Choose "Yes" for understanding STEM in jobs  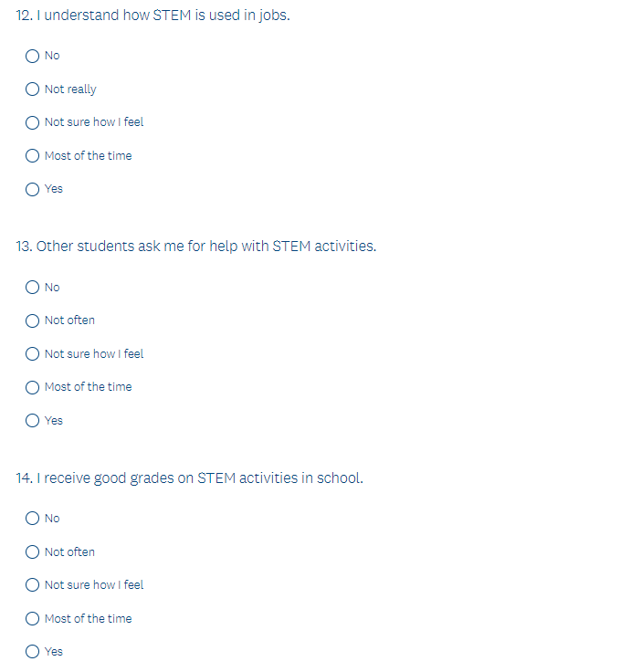(33, 189)
